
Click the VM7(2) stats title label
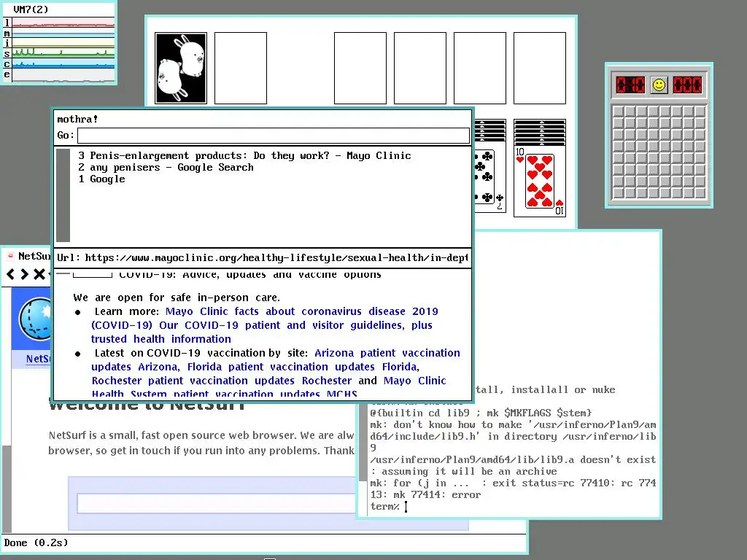tap(31, 9)
